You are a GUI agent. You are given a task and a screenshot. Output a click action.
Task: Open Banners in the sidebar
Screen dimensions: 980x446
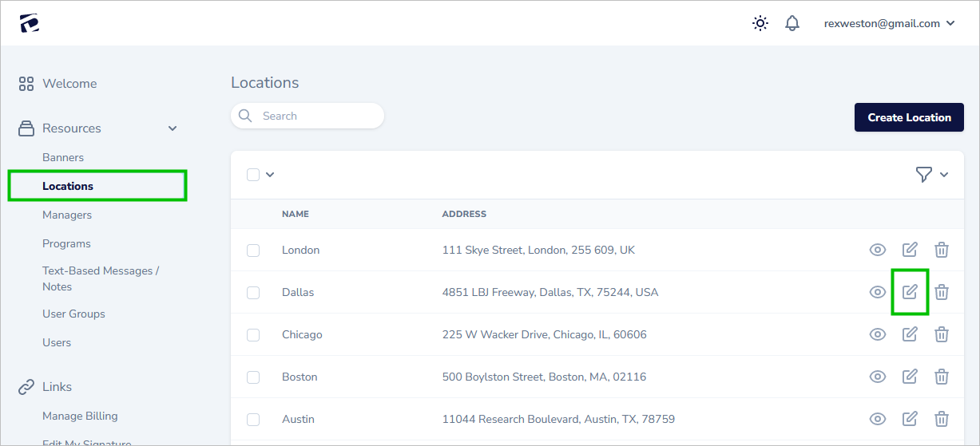63,157
